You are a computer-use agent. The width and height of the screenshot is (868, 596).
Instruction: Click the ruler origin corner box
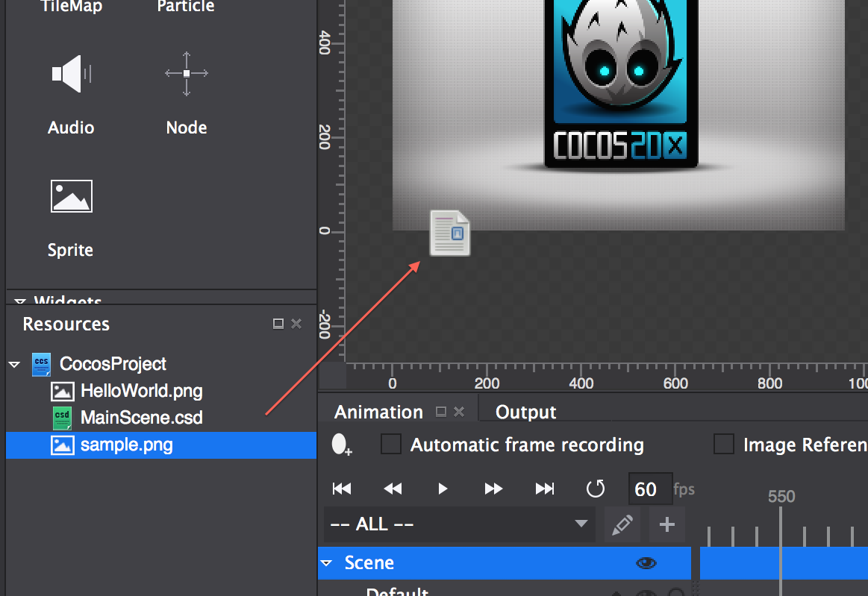point(333,376)
